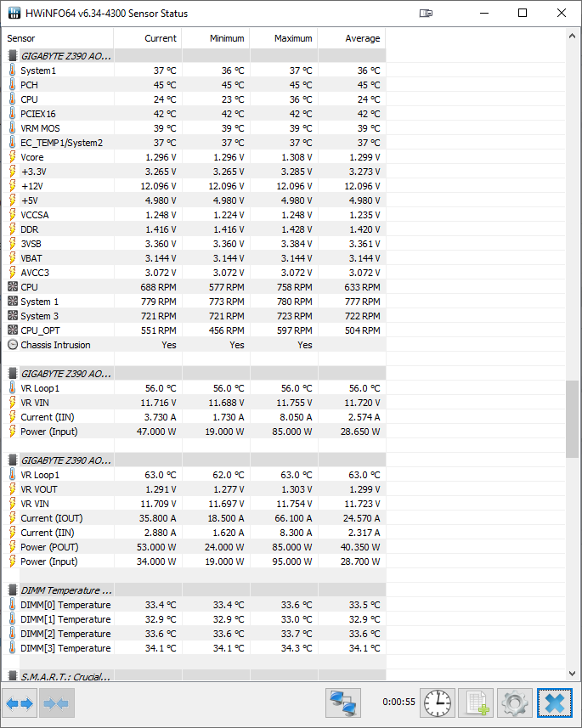
Task: Select the DIMM[1] Temperature row
Action: tap(195, 619)
